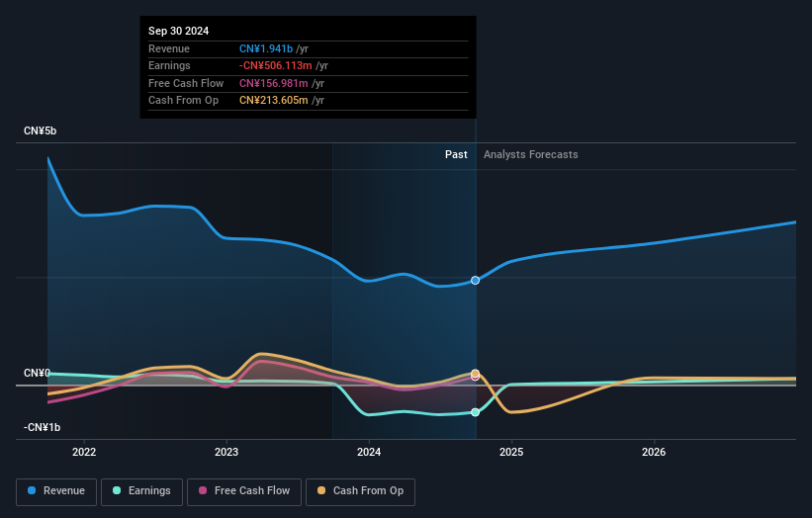Click the Analysts Forecasts label
Viewport: 812px width, 518px height.
[x=531, y=155]
